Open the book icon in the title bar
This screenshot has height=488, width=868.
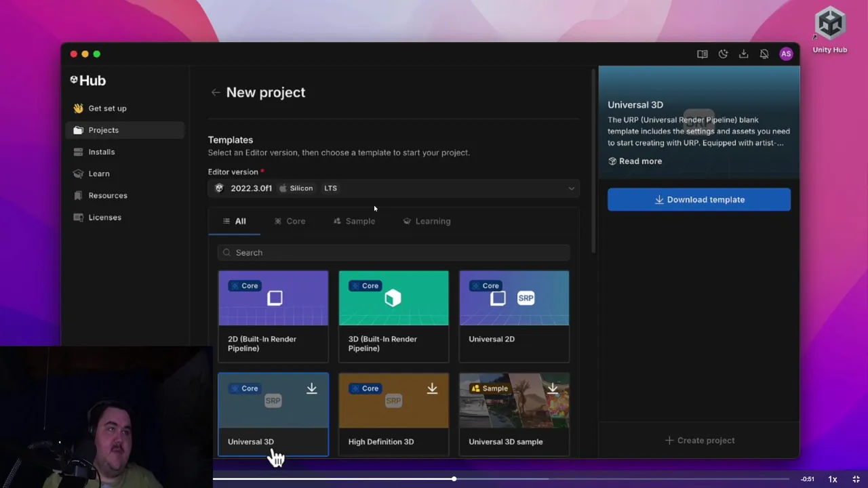(x=703, y=54)
